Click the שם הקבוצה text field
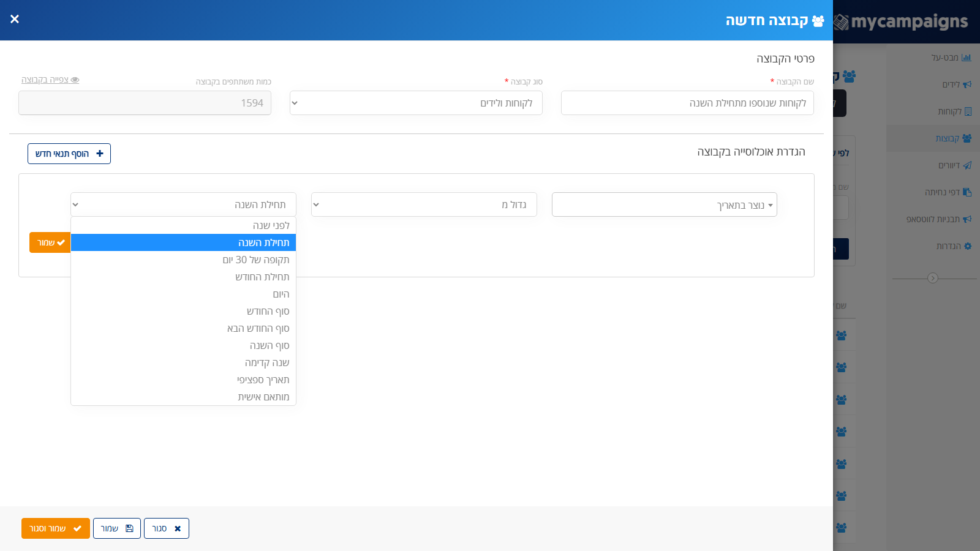This screenshot has width=980, height=551. point(687,103)
